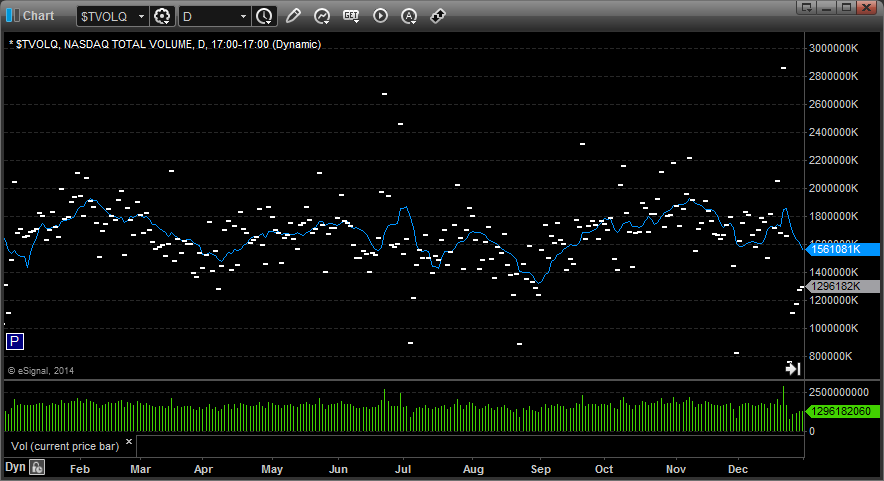
Task: Click the 2400000K price axis label
Action: (833, 133)
